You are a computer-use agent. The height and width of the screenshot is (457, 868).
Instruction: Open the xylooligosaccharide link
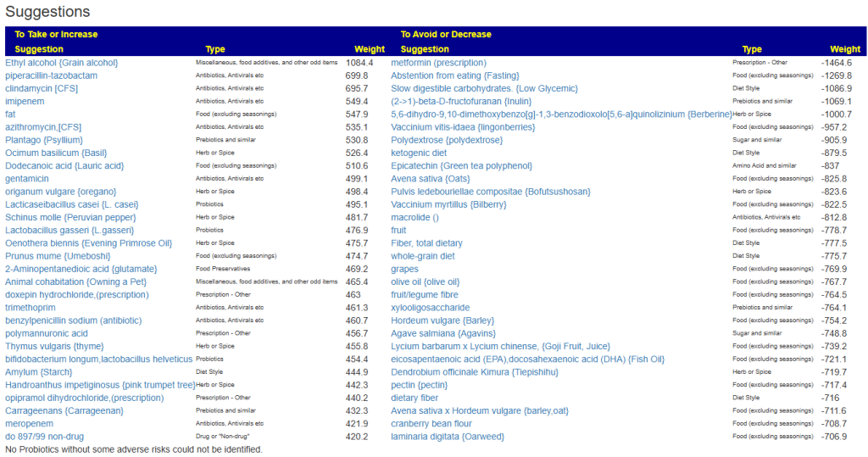[430, 308]
